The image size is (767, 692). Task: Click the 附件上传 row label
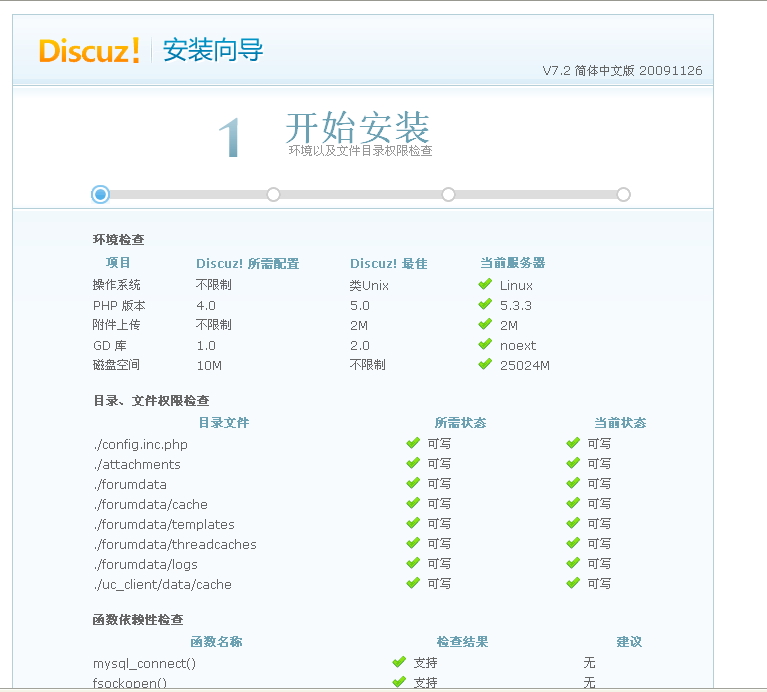click(x=116, y=325)
